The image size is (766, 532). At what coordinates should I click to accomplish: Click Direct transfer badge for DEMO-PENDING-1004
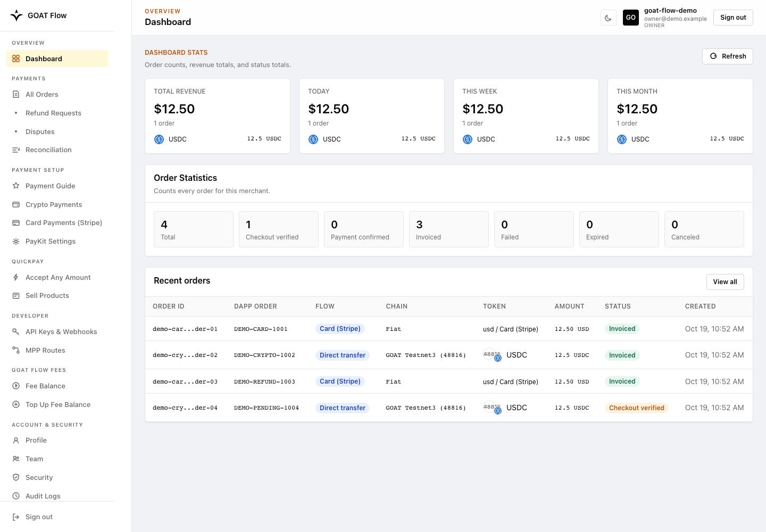tap(343, 408)
